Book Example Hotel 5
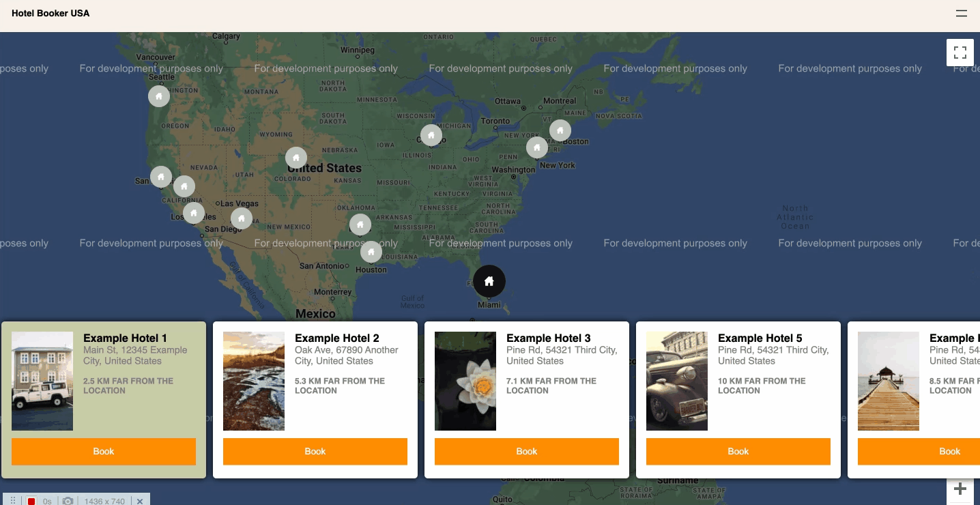Viewport: 980px width, 505px height. pos(738,452)
